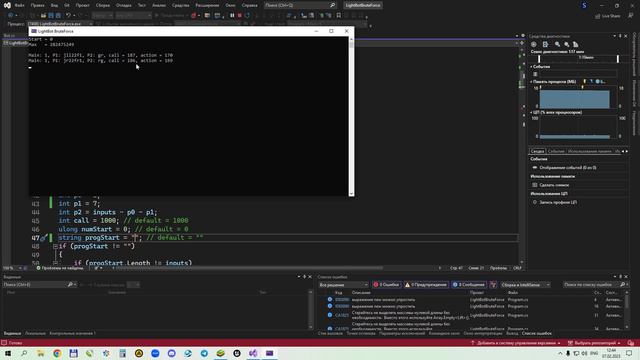
Task: Open the Git menu
Action: [67, 5]
